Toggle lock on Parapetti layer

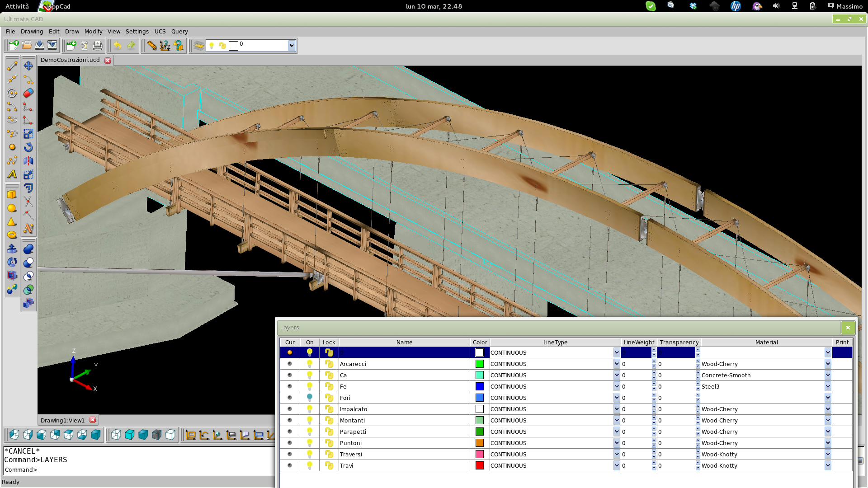pyautogui.click(x=329, y=432)
